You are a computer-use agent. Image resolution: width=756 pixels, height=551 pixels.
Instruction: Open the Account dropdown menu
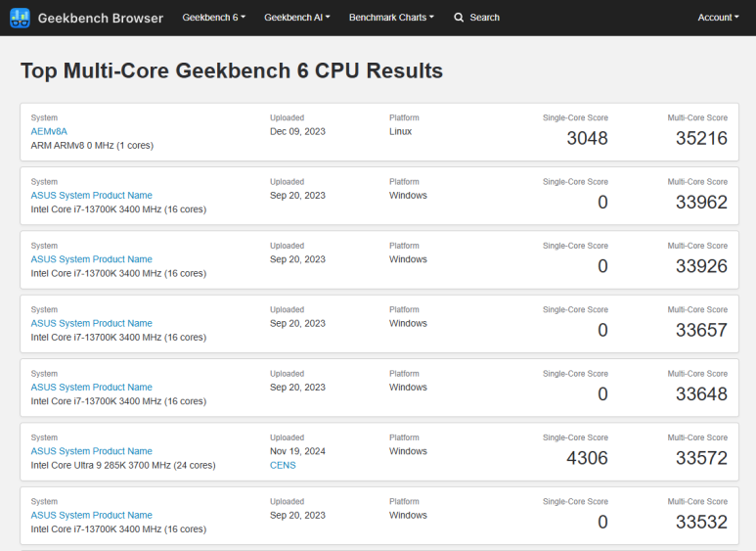[x=718, y=18]
